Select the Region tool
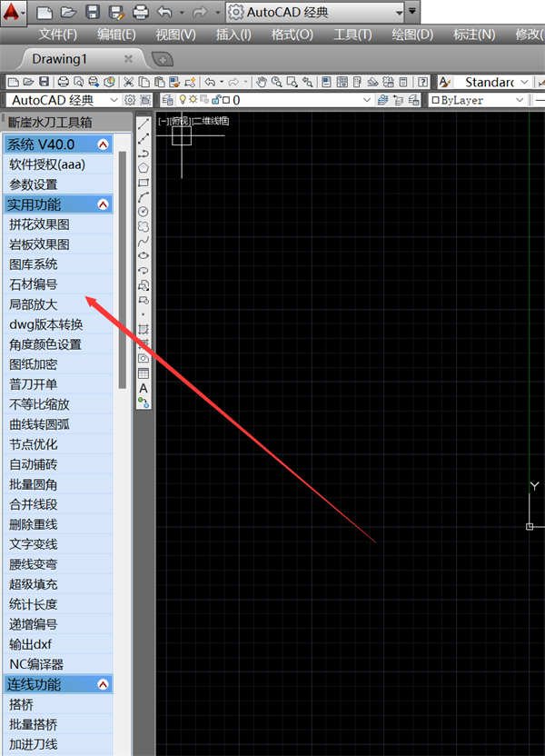Screen dimensions: 545x756 [x=144, y=358]
